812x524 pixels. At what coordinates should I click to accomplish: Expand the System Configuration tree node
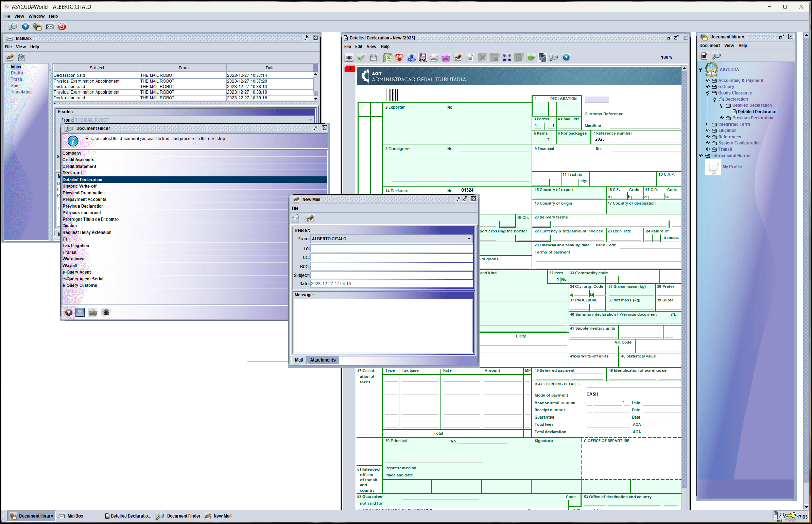point(708,143)
